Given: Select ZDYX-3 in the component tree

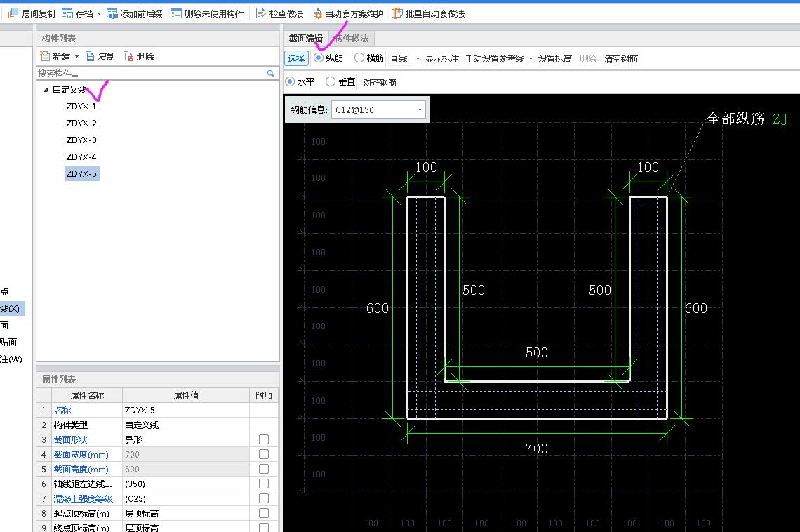Looking at the screenshot, I should pos(81,140).
